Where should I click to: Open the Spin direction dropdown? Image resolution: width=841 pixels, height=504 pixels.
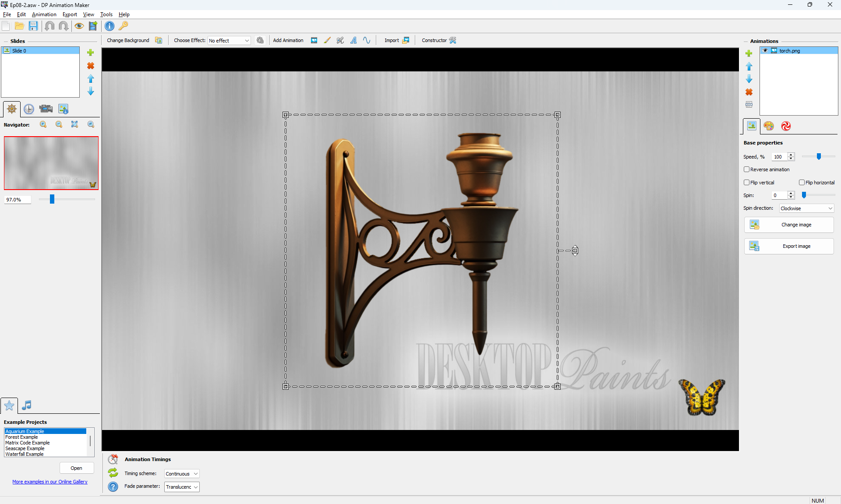click(x=806, y=208)
